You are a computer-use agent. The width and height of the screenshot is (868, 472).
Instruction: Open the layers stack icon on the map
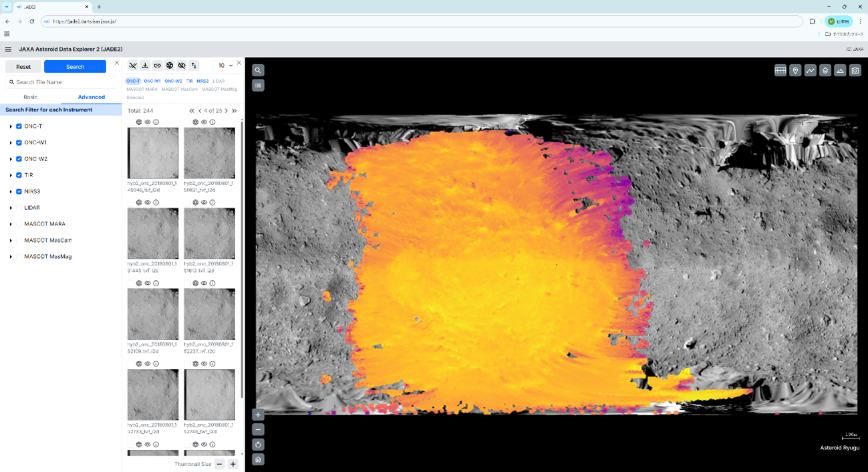tap(825, 70)
